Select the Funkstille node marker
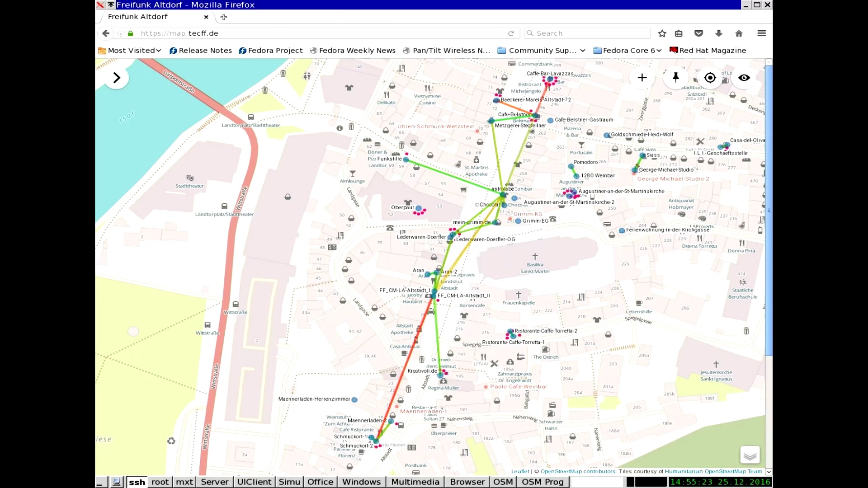Screen dimensions: 868x488 [406, 160]
